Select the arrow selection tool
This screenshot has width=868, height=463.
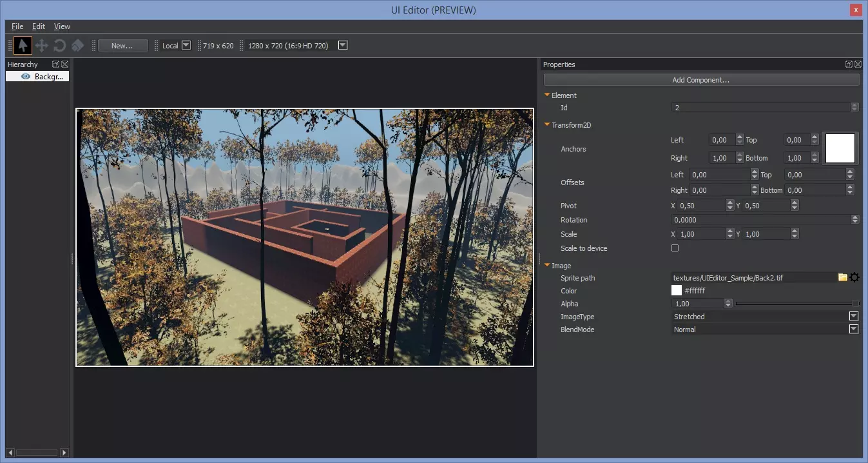[23, 45]
